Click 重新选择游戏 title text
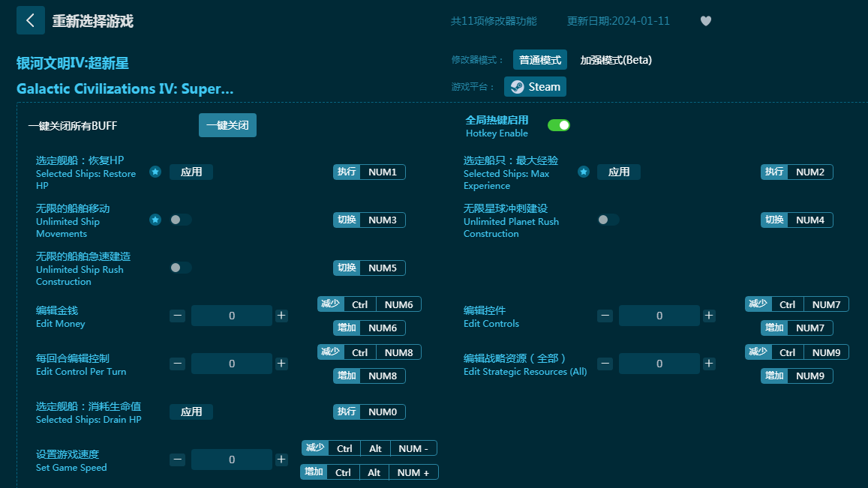868x488 pixels. [x=93, y=21]
